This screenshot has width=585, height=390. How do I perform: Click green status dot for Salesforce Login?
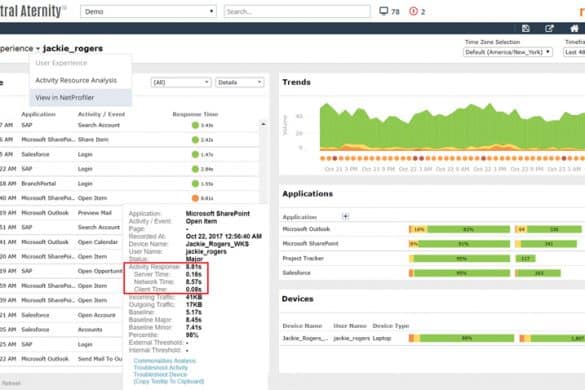[195, 154]
